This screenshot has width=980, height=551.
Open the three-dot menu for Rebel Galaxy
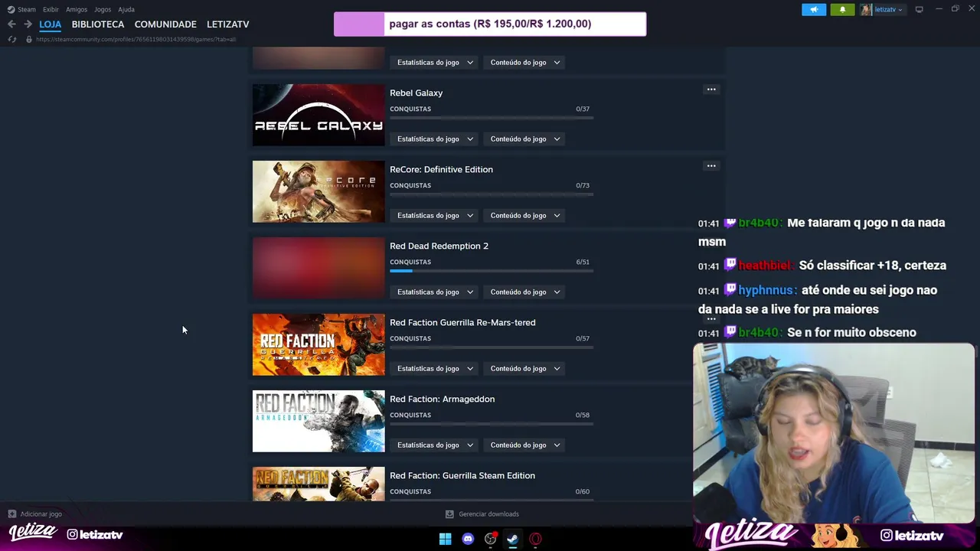[x=711, y=90]
